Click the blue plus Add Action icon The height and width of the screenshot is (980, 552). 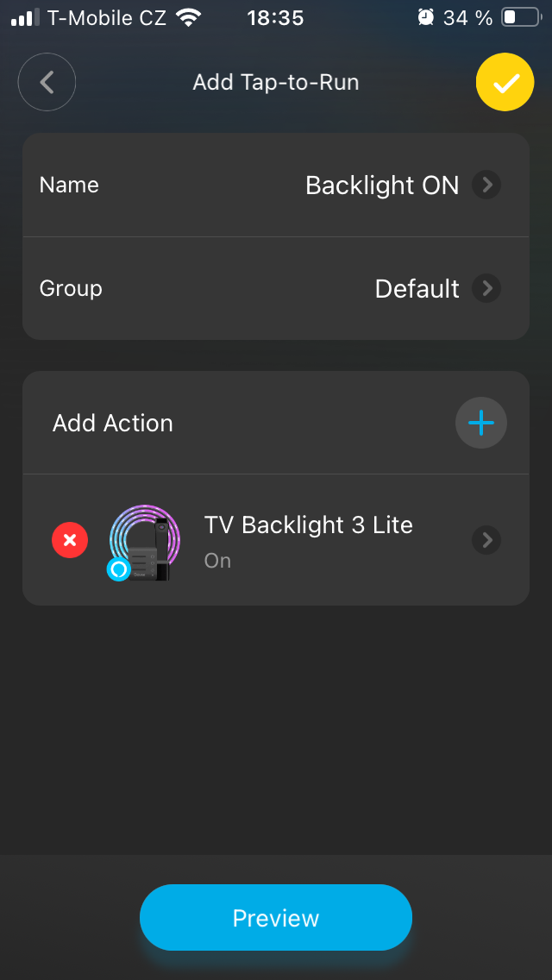point(480,423)
